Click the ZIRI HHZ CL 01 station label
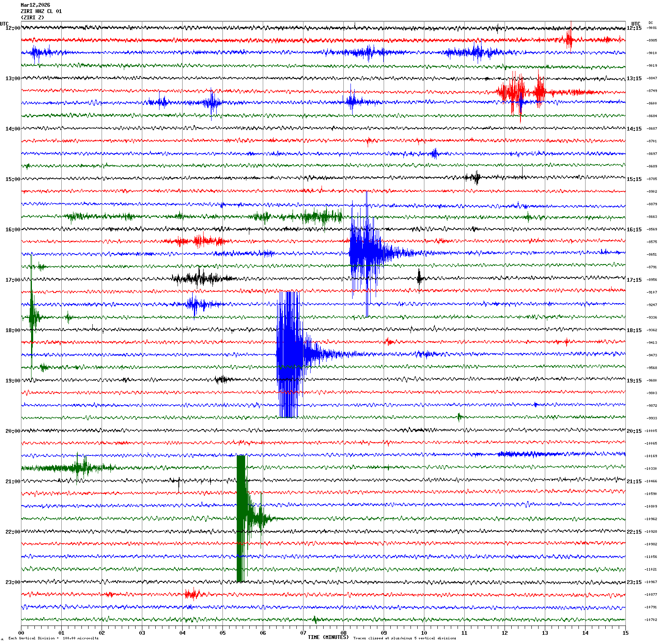The width and height of the screenshot is (659, 644). [x=41, y=11]
